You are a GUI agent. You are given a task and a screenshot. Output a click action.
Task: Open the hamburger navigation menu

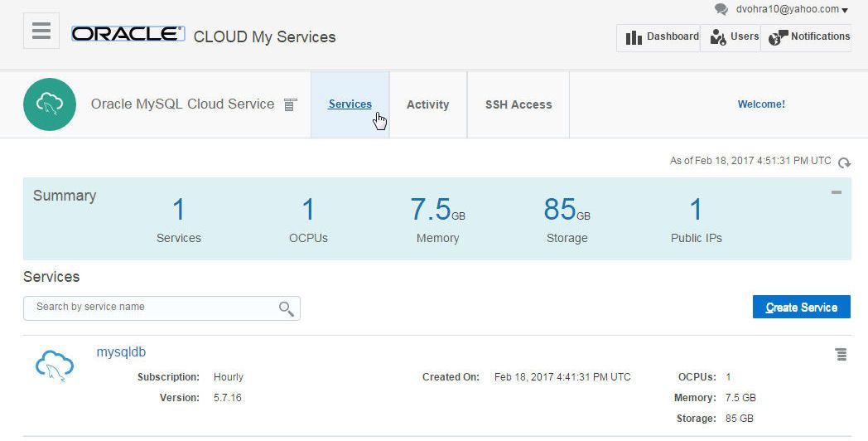coord(41,31)
